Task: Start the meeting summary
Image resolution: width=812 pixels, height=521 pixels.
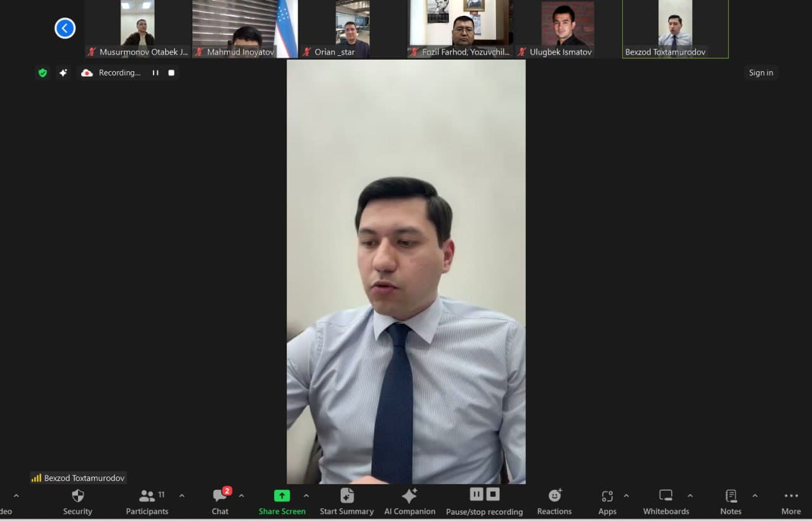Action: coord(346,501)
